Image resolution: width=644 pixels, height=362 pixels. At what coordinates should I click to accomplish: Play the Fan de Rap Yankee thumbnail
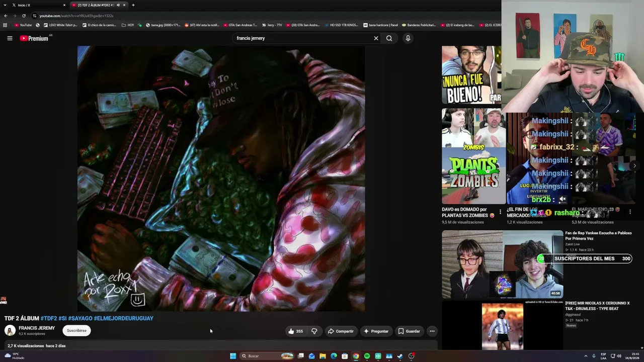(502, 264)
